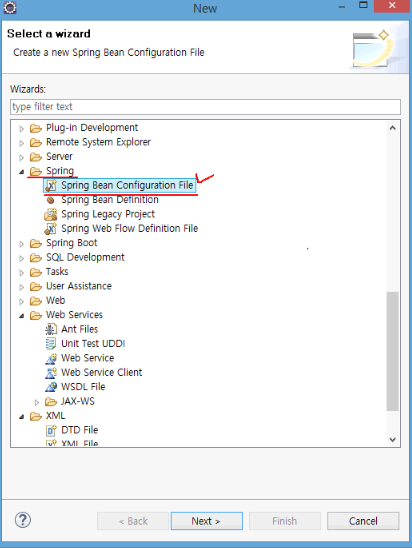Click the Finish button
Image resolution: width=412 pixels, height=548 pixels.
(285, 521)
